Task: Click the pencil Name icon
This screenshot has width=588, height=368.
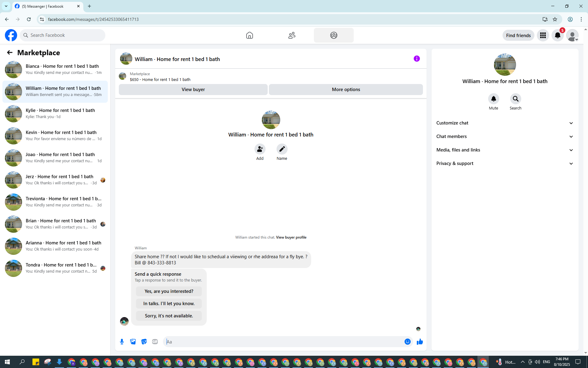Action: click(x=282, y=149)
